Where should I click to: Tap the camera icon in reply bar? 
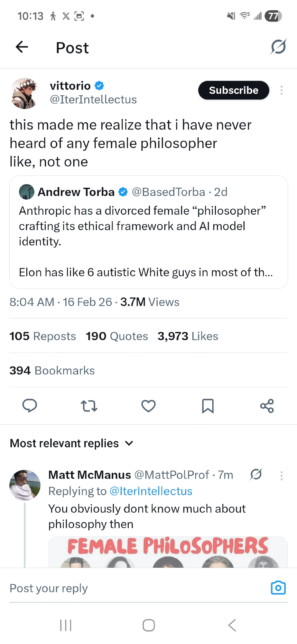pyautogui.click(x=278, y=588)
